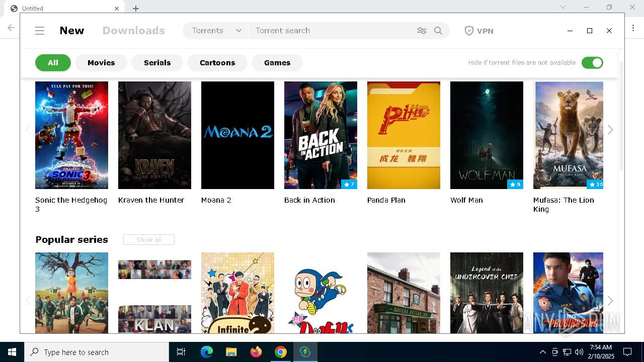Open the Infinite Challenge series poster
Image resolution: width=644 pixels, height=362 pixels.
pos(237,293)
